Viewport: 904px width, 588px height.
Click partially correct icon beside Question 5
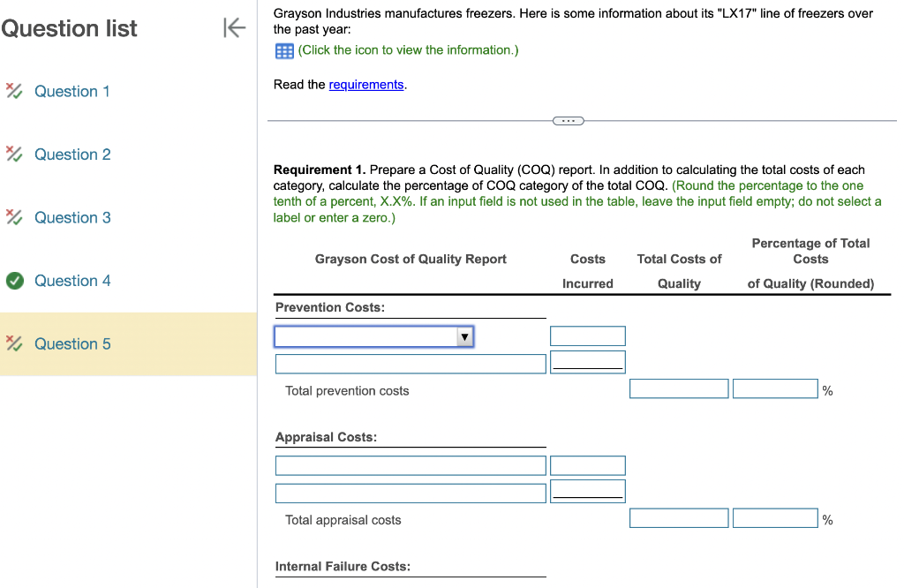pyautogui.click(x=14, y=343)
